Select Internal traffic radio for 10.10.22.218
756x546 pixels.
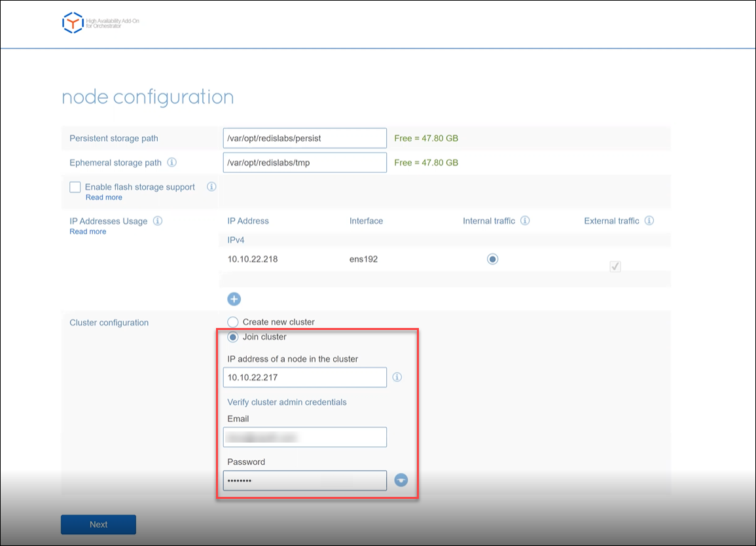pos(492,259)
